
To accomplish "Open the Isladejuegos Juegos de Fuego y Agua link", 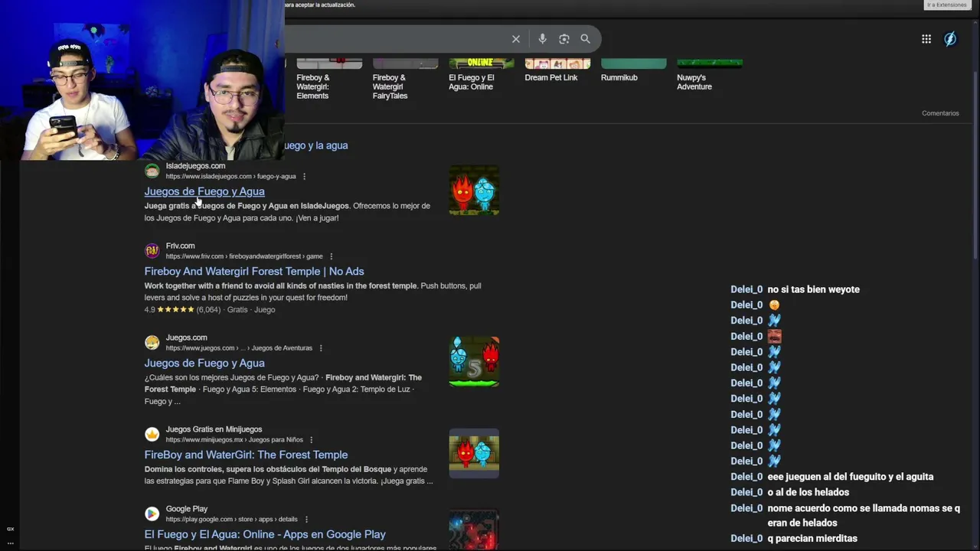I will tap(204, 191).
